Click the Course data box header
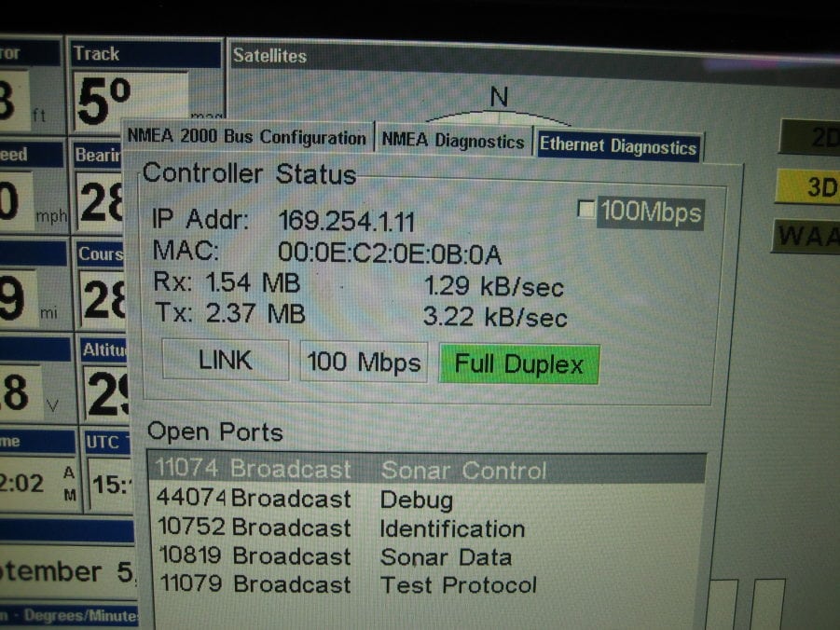The height and width of the screenshot is (630, 840). (x=100, y=253)
